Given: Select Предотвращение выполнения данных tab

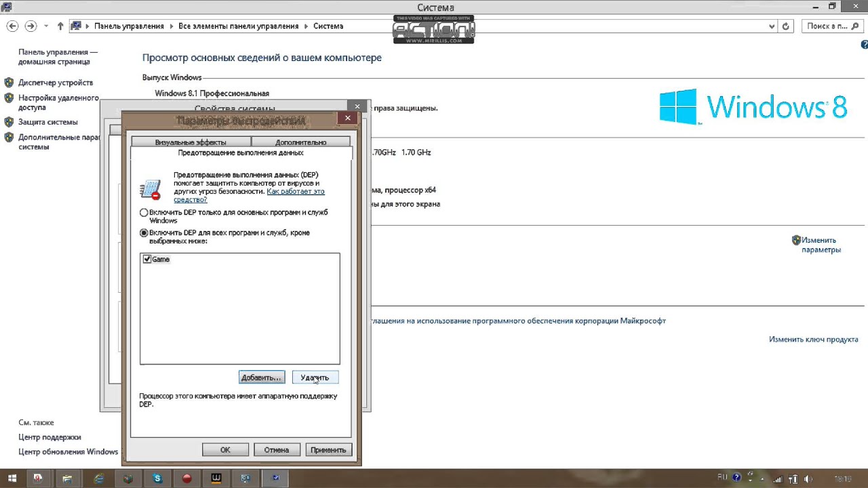Looking at the screenshot, I should click(x=241, y=153).
